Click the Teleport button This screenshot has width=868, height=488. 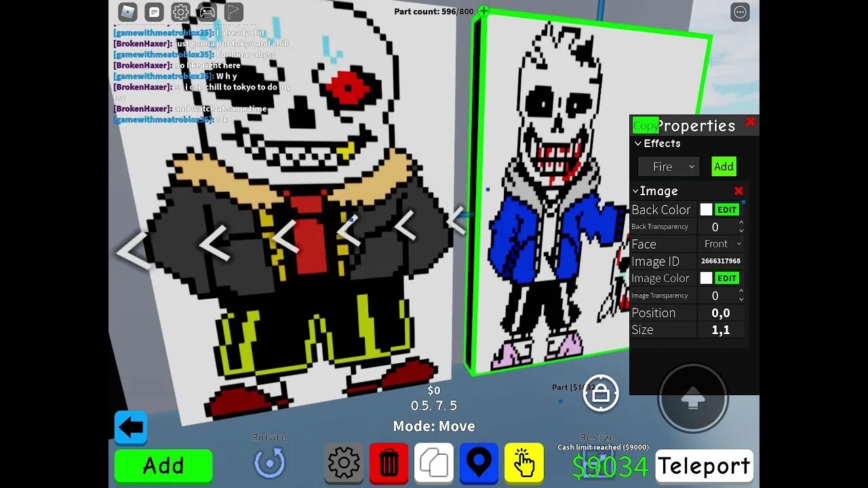(x=704, y=466)
